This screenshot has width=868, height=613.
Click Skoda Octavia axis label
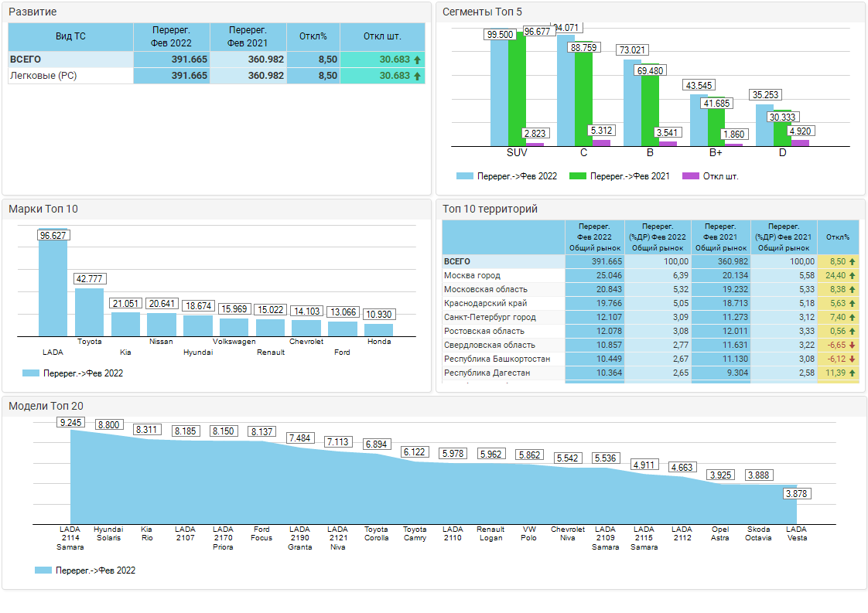[758, 533]
